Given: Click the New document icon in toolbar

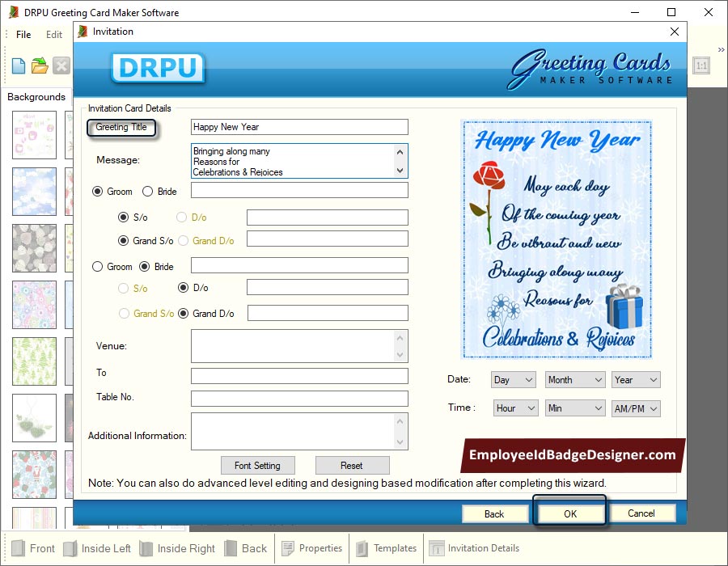Looking at the screenshot, I should tap(19, 65).
